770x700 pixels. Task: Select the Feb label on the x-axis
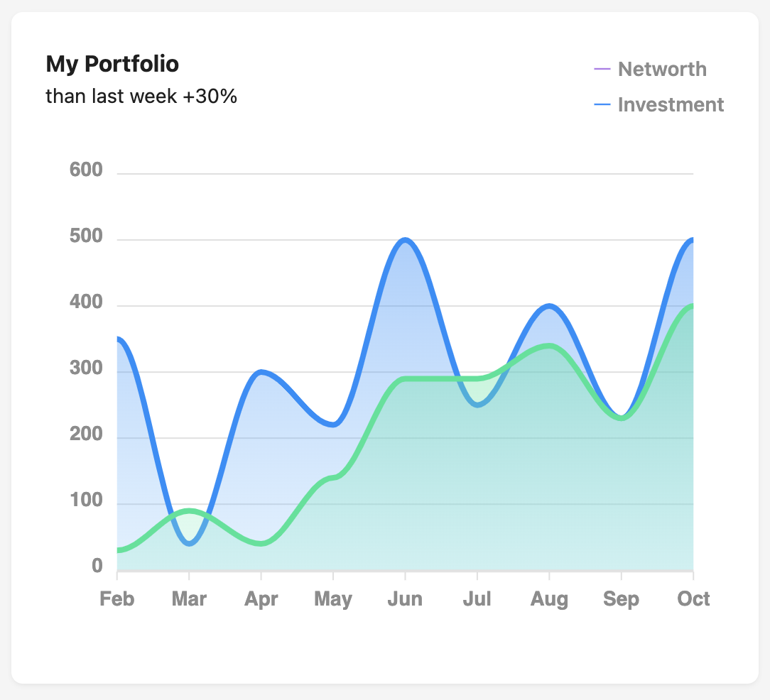click(x=117, y=598)
